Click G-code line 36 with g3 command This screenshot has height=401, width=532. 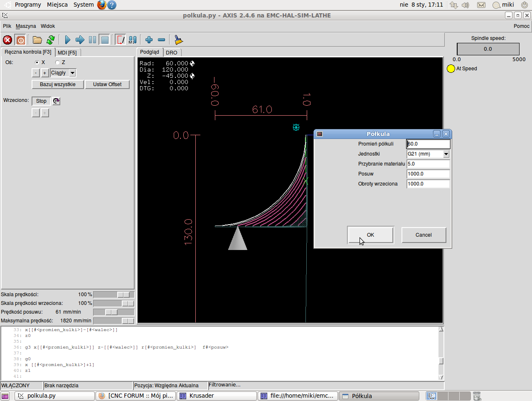(127, 347)
